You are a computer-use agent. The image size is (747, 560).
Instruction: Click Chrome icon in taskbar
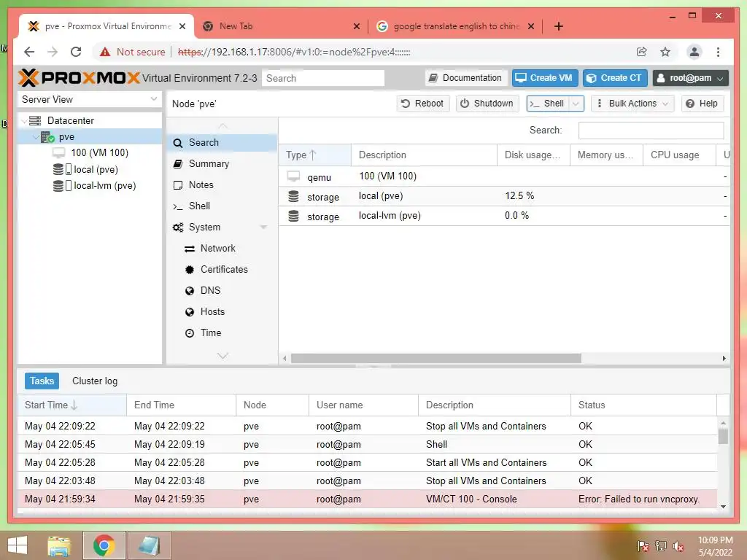[x=104, y=545]
